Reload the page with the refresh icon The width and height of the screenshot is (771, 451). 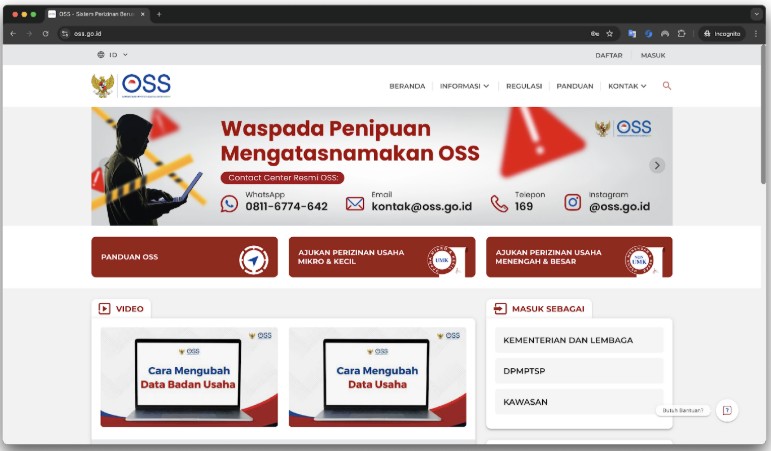pos(45,33)
